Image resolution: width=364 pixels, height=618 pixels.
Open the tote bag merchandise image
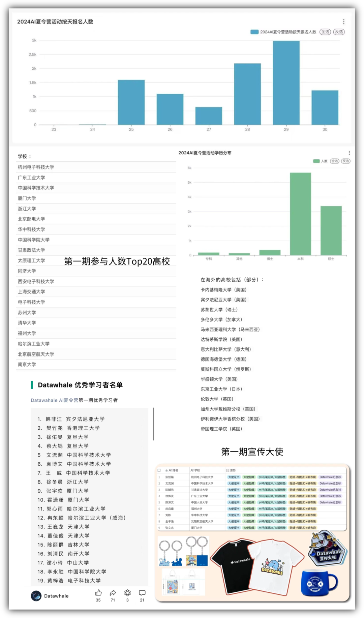pos(183,582)
